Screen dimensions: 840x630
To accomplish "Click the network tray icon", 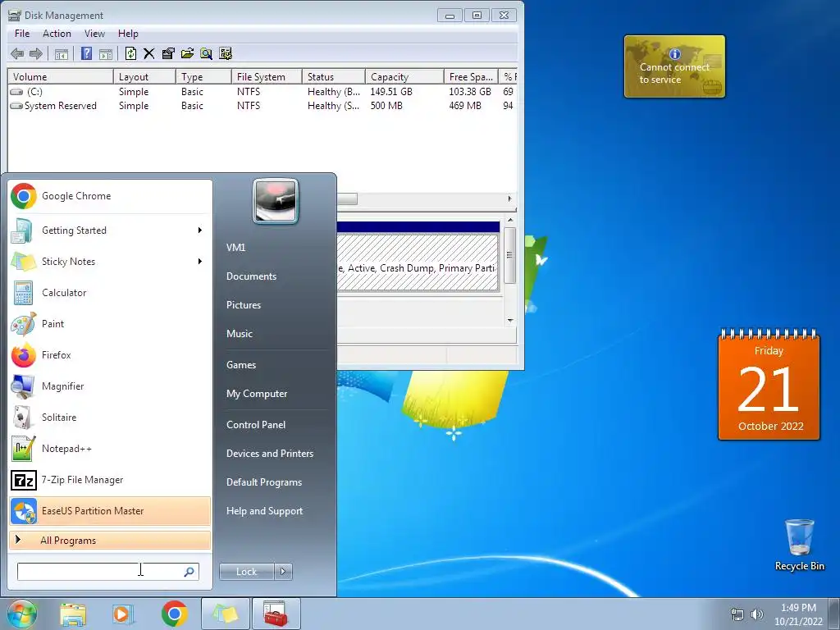I will pos(737,614).
